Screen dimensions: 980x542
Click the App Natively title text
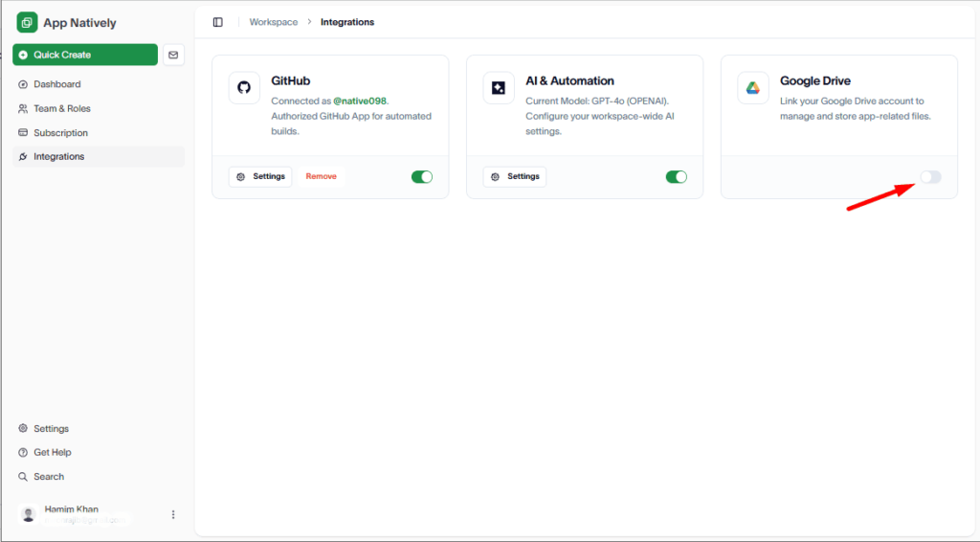[80, 23]
